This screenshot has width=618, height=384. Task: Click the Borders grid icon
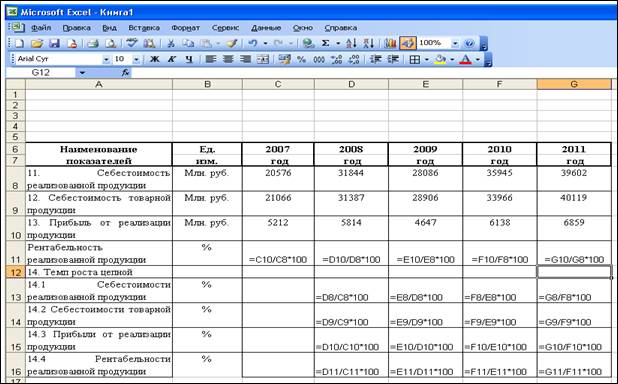(414, 59)
